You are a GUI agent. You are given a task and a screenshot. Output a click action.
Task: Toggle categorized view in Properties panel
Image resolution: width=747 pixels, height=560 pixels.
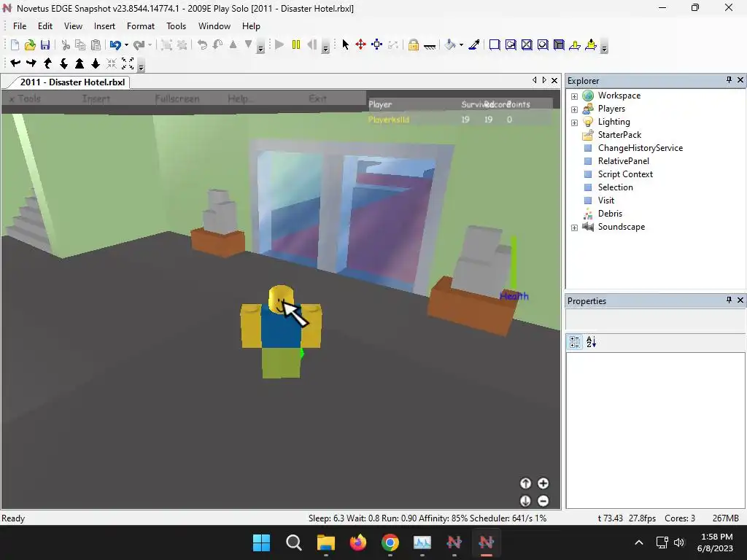point(575,341)
